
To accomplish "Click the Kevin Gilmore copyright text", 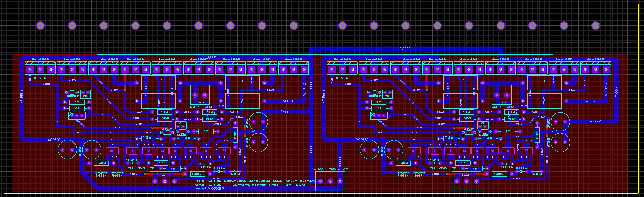I will click(x=270, y=181).
